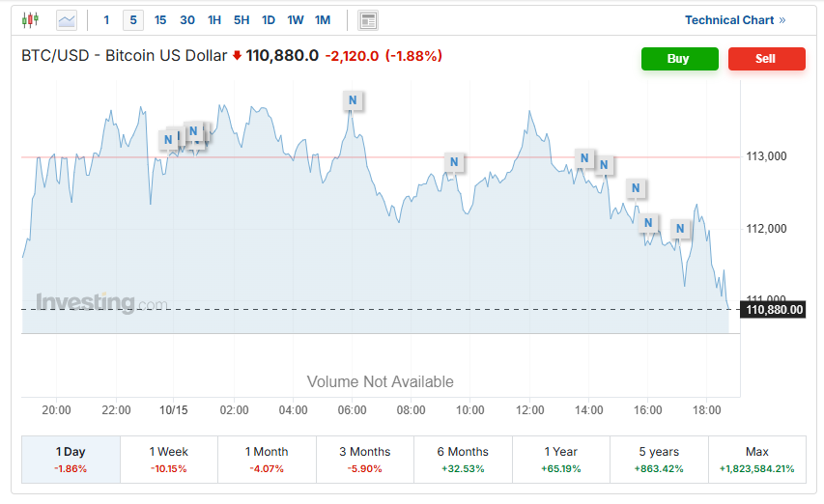Click the news marker at chart peak near 06:00
The width and height of the screenshot is (824, 504).
click(x=353, y=99)
